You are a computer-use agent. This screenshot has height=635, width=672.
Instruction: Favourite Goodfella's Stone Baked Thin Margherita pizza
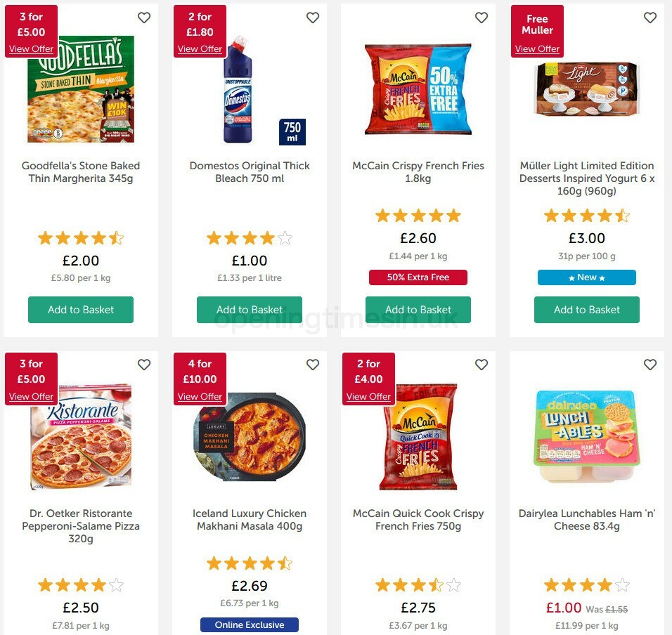(x=144, y=18)
